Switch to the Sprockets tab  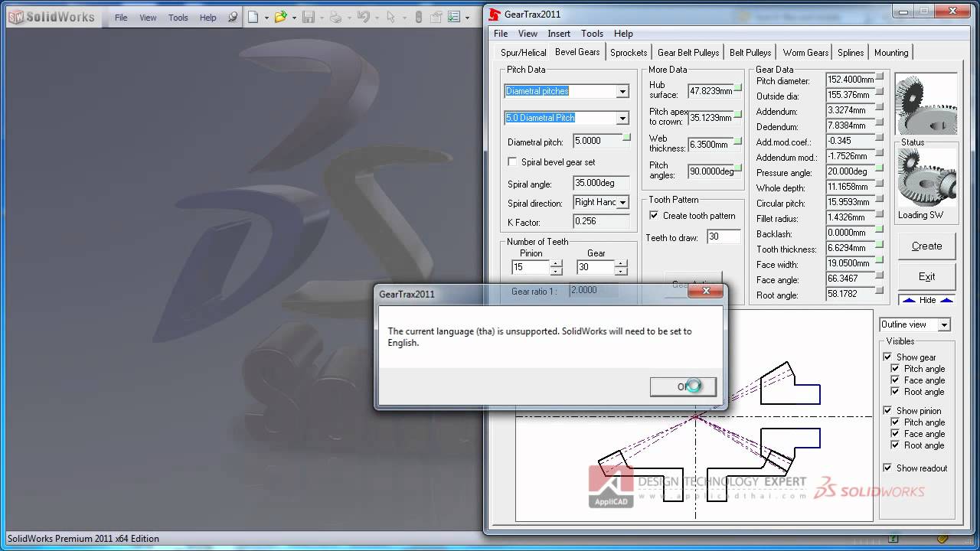click(x=629, y=53)
